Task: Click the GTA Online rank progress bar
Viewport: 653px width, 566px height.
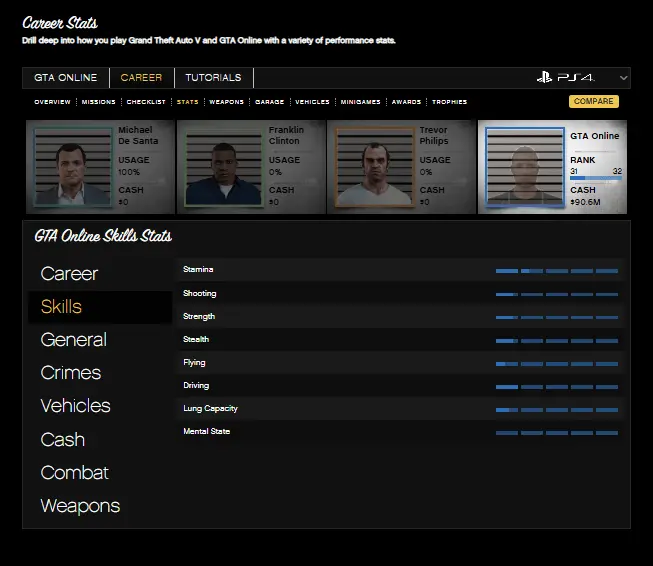Action: pos(595,180)
